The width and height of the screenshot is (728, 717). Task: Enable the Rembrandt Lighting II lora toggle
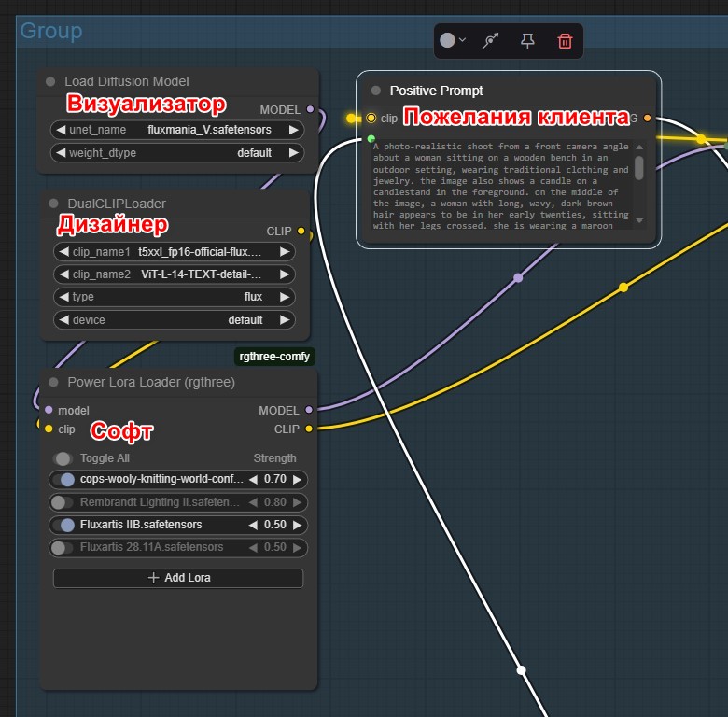click(63, 502)
